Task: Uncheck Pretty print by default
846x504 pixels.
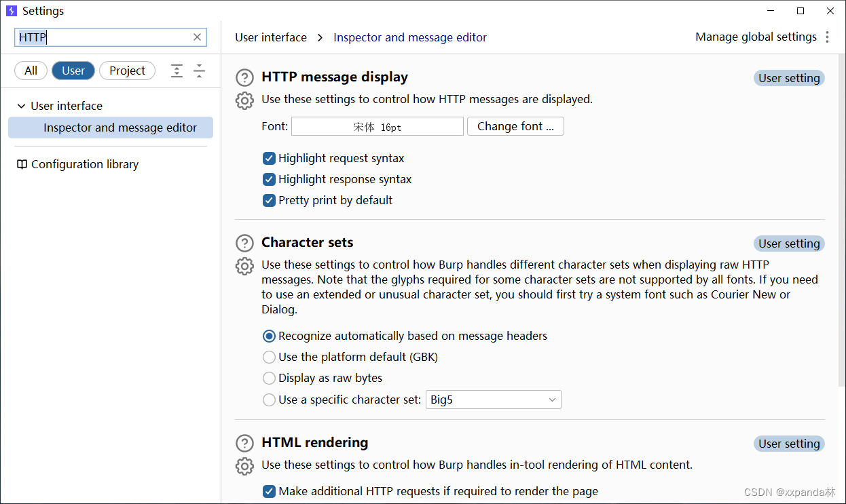Action: pyautogui.click(x=270, y=201)
